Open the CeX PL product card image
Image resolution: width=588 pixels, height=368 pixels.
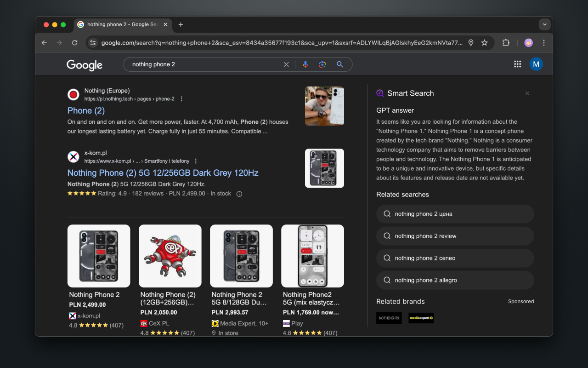coord(170,256)
